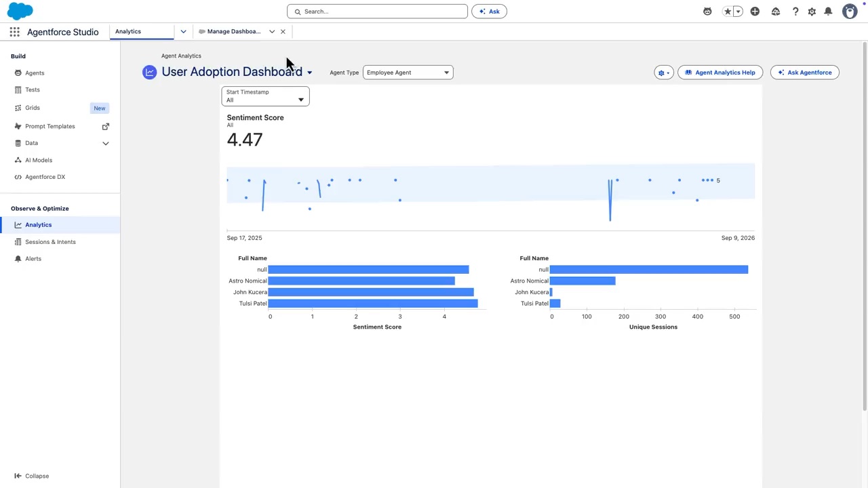The image size is (868, 488).
Task: Open the Manage Dashboards tab chevron menu
Action: point(272,31)
